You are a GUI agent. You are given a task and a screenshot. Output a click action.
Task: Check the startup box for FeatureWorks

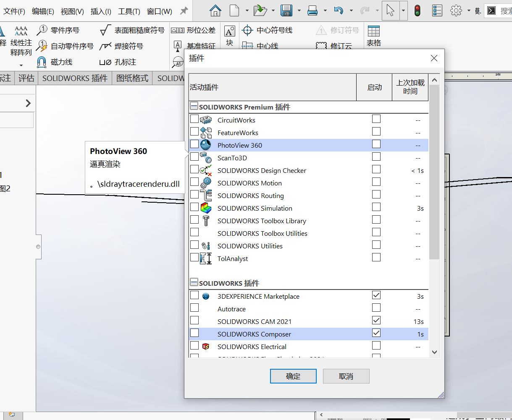[x=376, y=131]
